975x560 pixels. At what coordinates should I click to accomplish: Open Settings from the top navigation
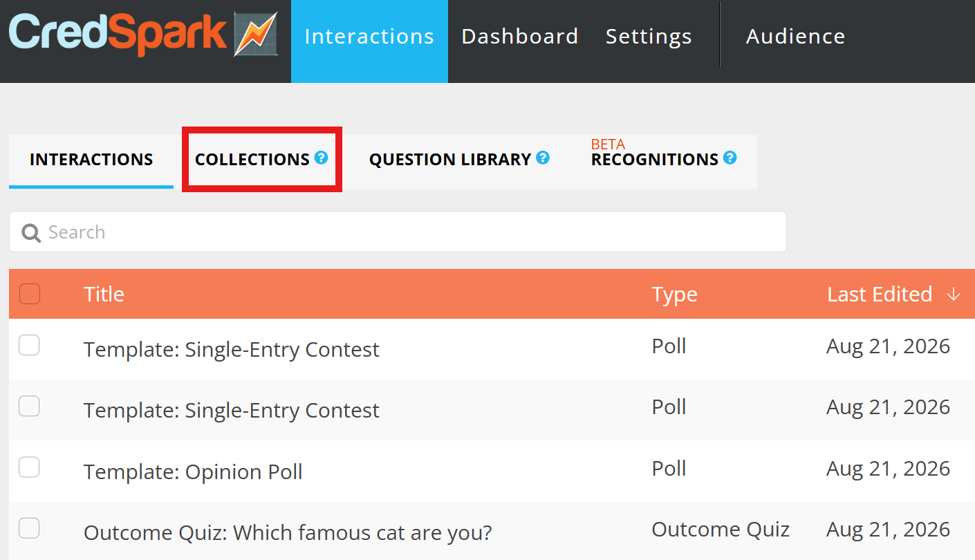point(649,37)
